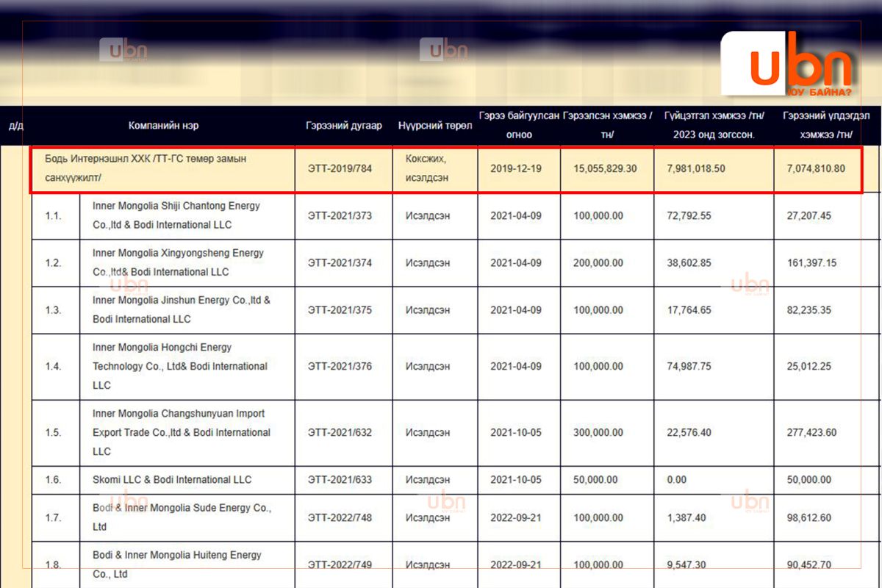Open the Skomi LLC & Bodi International row
Screen dimensions: 882x588
172,480
